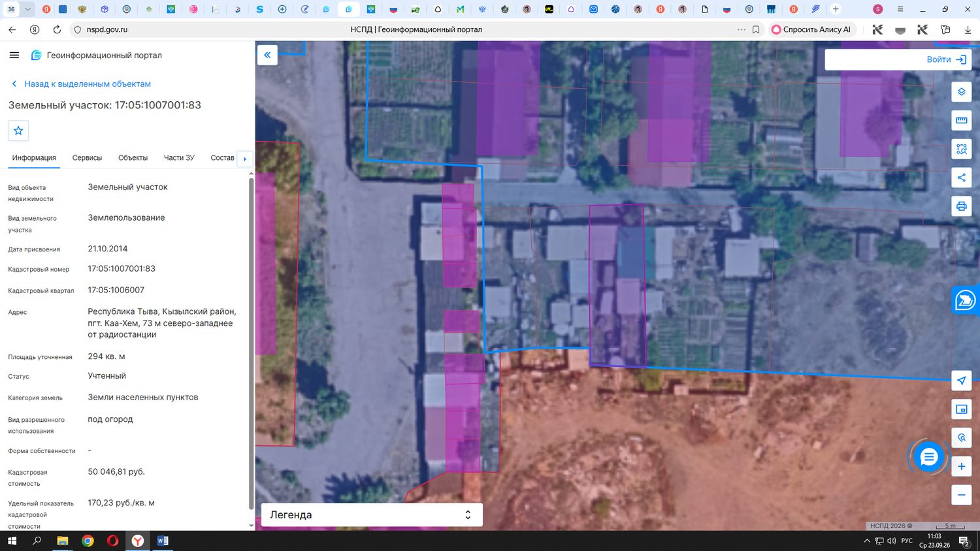Open the map layers tool
The height and width of the screenshot is (551, 980).
[x=962, y=92]
